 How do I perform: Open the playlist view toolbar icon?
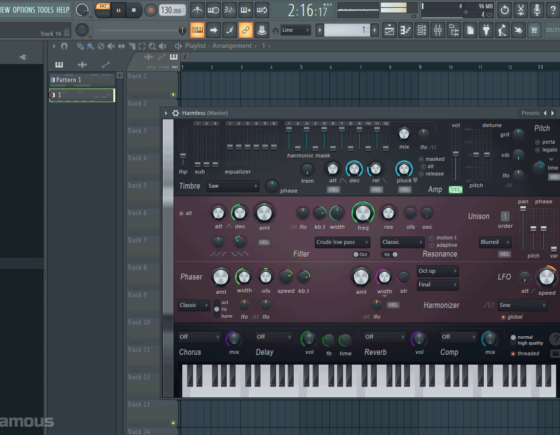coord(389,30)
